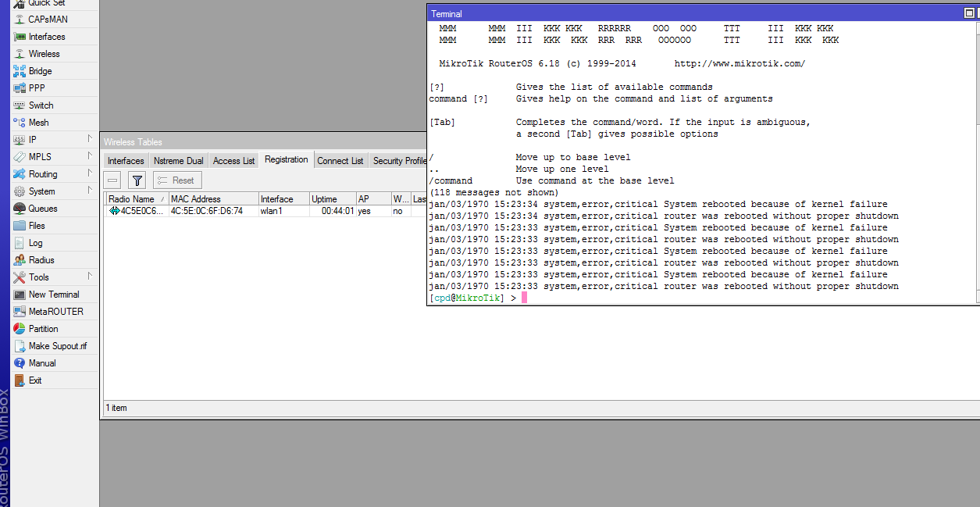Sort by the Radio Name column header
The image size is (980, 507).
pyautogui.click(x=136, y=199)
